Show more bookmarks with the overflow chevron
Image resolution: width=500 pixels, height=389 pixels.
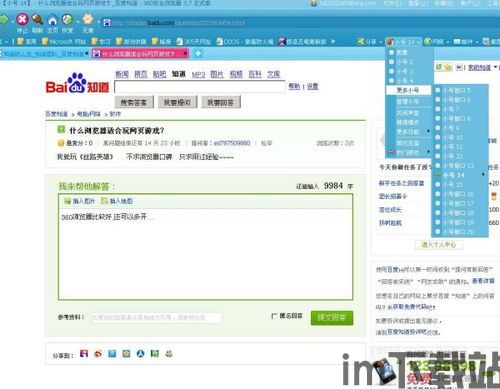click(333, 42)
